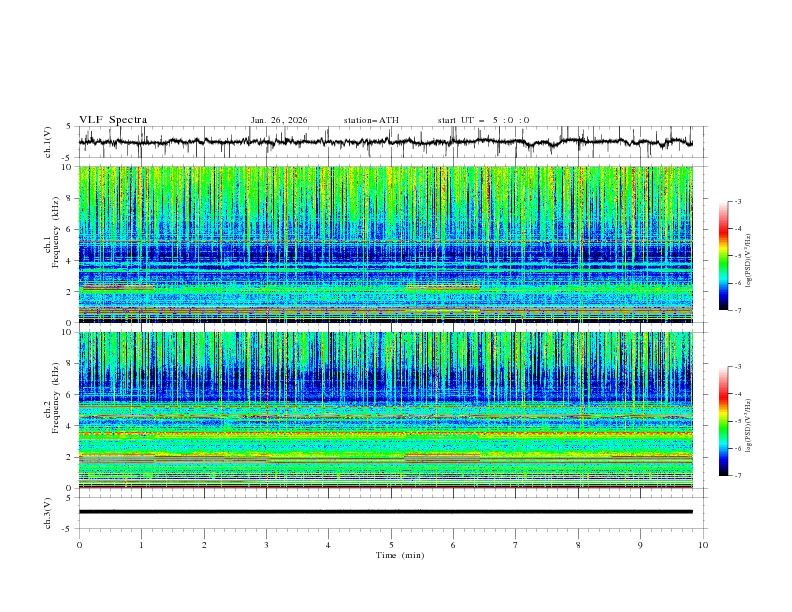Click time axis tick label "8"
The width and height of the screenshot is (792, 612).
point(578,545)
